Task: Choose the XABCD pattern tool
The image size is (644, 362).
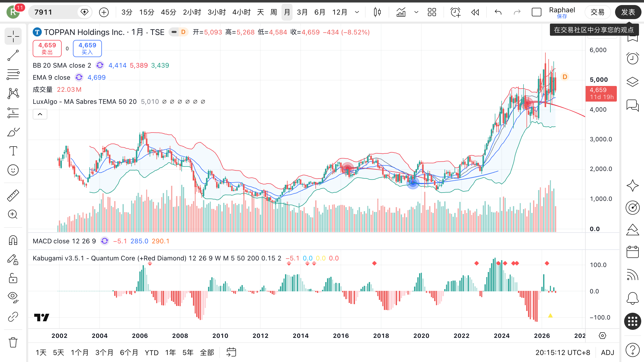Action: coord(13,94)
